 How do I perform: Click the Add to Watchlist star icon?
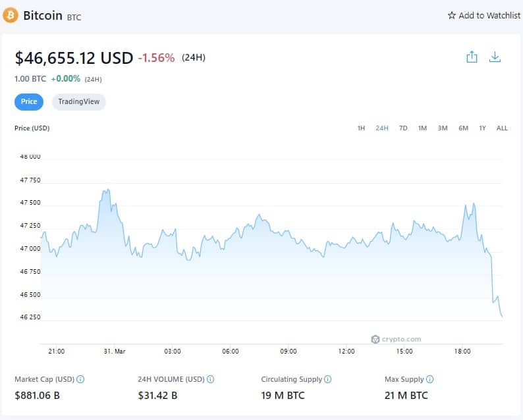click(452, 15)
